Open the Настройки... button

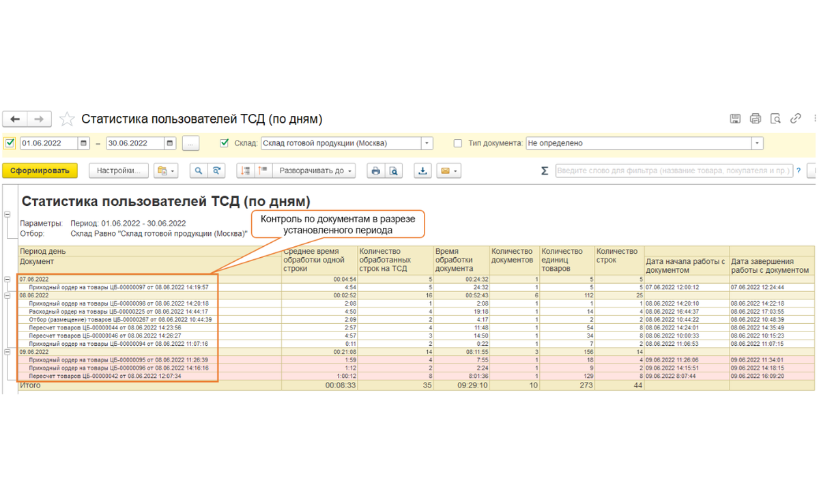coord(118,171)
